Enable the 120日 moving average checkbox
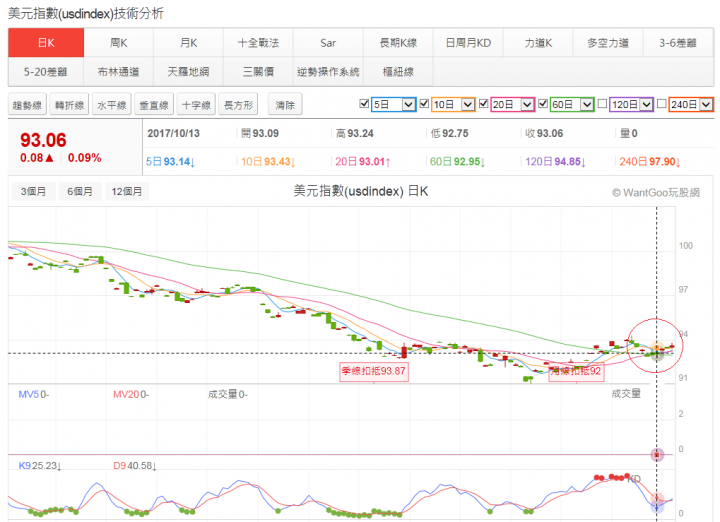This screenshot has height=522, width=720. [603, 104]
